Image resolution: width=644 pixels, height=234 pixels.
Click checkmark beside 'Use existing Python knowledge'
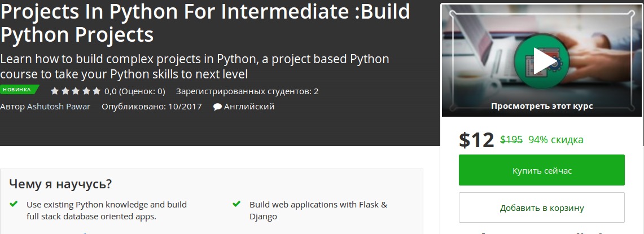point(14,204)
